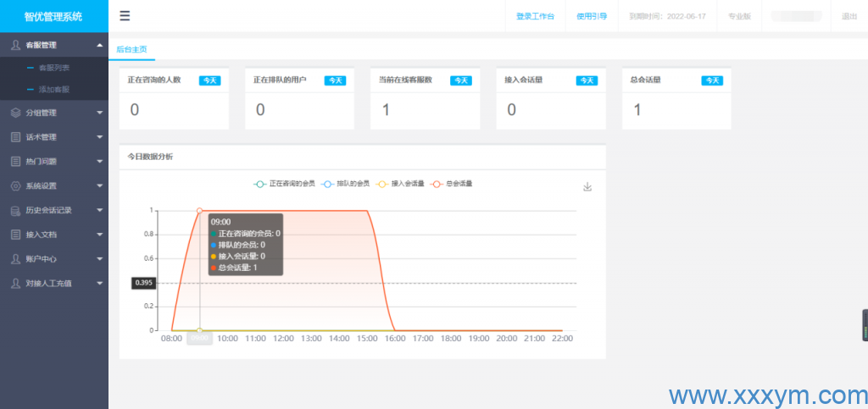Expand the 对接人工充值 sidebar arrow
868x409 pixels.
pyautogui.click(x=99, y=283)
